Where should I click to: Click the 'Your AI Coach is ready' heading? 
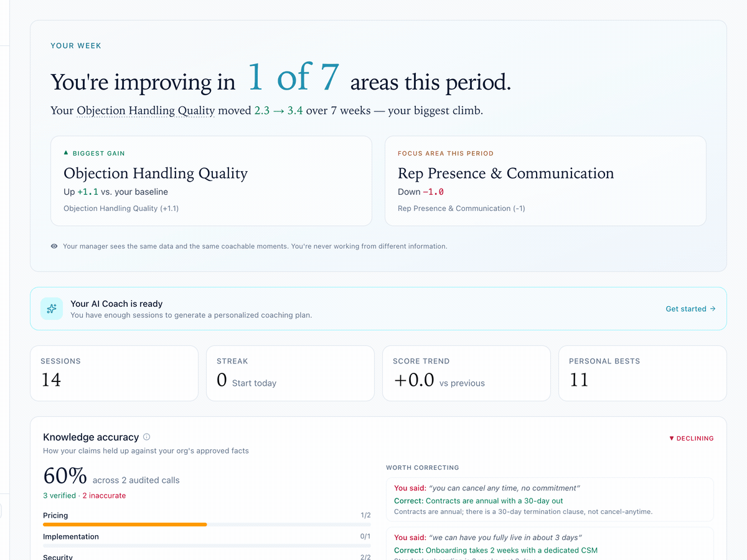coord(116,304)
